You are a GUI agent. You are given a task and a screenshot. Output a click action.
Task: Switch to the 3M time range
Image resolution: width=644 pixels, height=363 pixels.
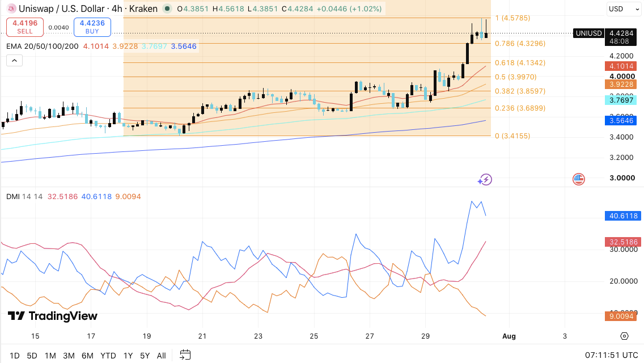tap(69, 356)
